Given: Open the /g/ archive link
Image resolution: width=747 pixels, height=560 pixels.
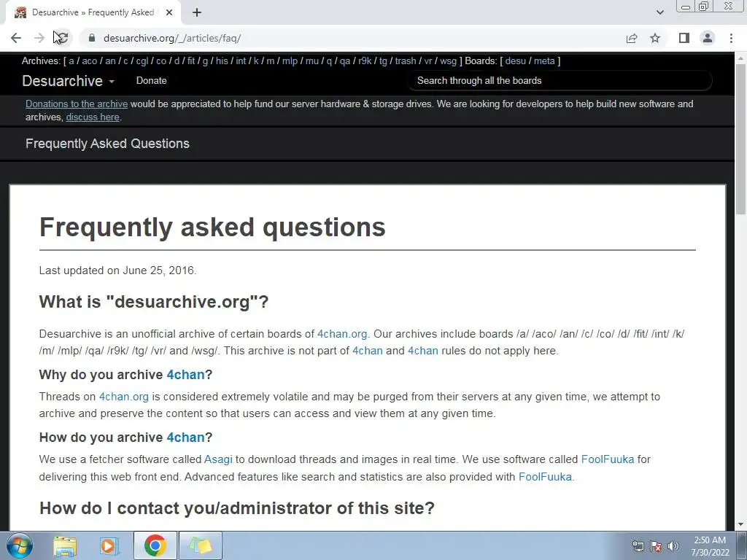Looking at the screenshot, I should 205,61.
